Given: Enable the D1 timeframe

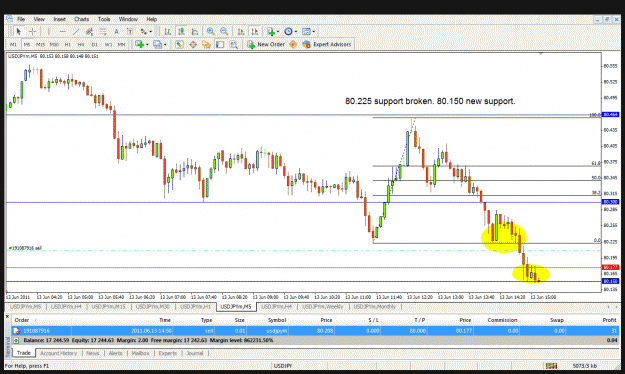Looking at the screenshot, I should pos(94,44).
